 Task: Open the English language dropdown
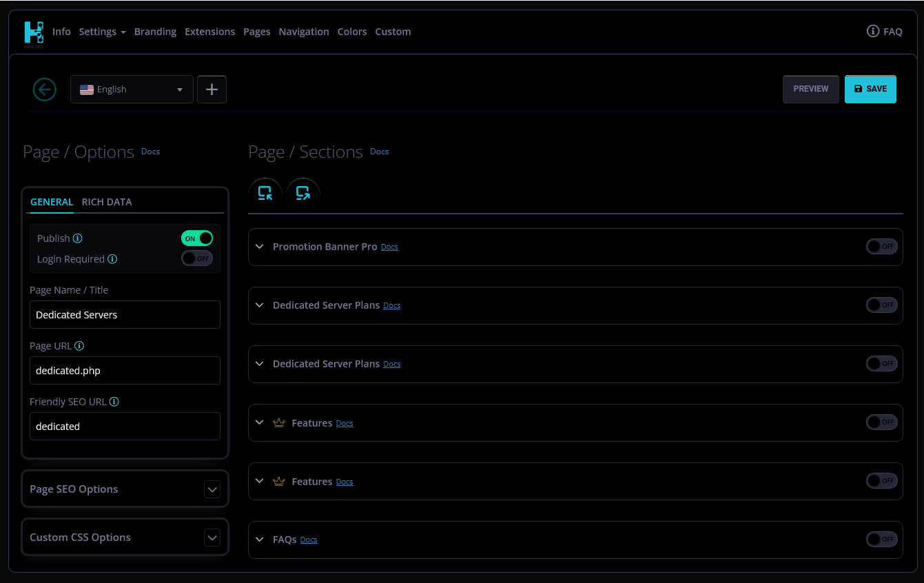[132, 90]
